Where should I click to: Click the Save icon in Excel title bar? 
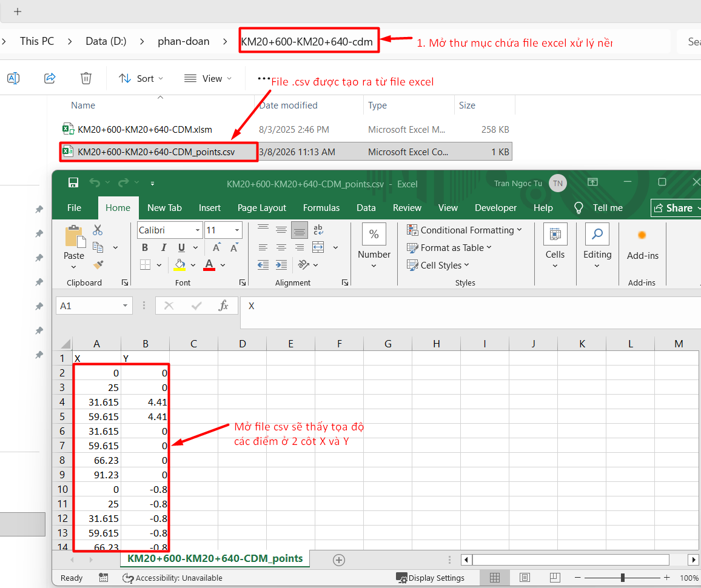(73, 183)
